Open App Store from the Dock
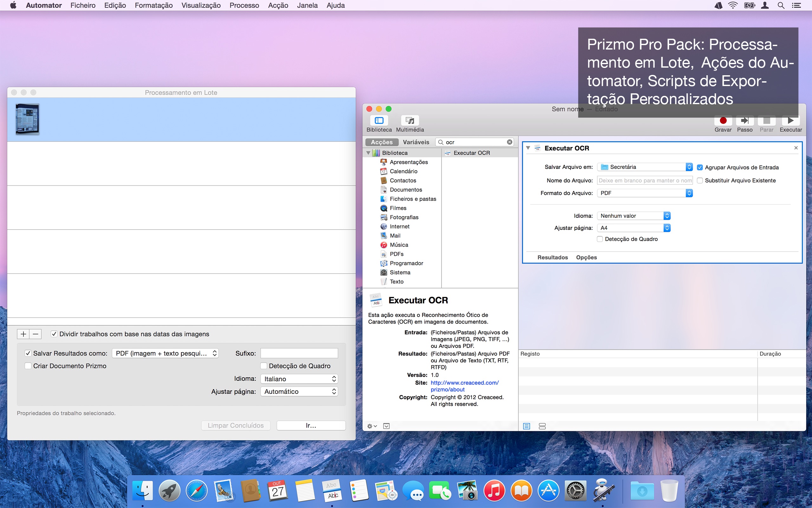The height and width of the screenshot is (508, 812). click(x=548, y=491)
